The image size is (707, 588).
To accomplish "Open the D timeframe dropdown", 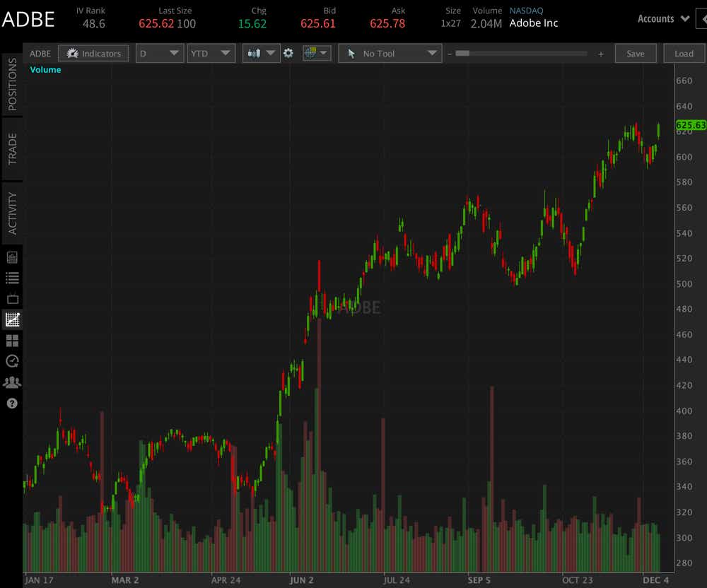I will [x=159, y=53].
